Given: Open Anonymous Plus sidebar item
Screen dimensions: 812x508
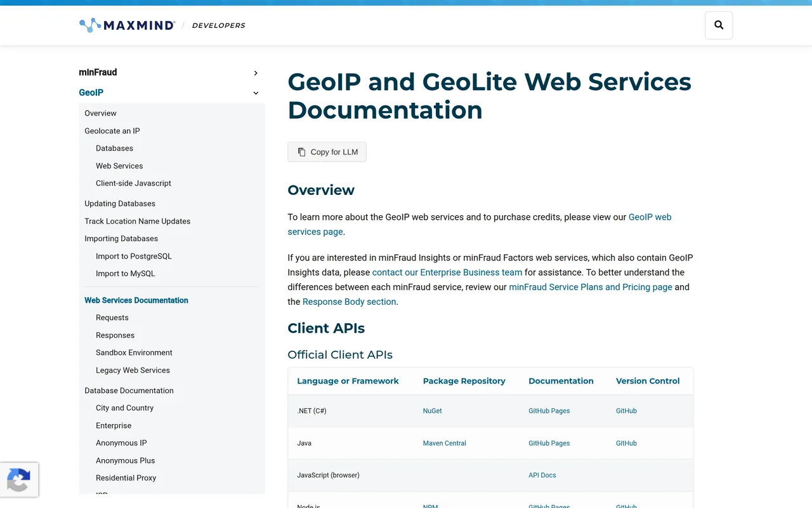Looking at the screenshot, I should pos(125,460).
